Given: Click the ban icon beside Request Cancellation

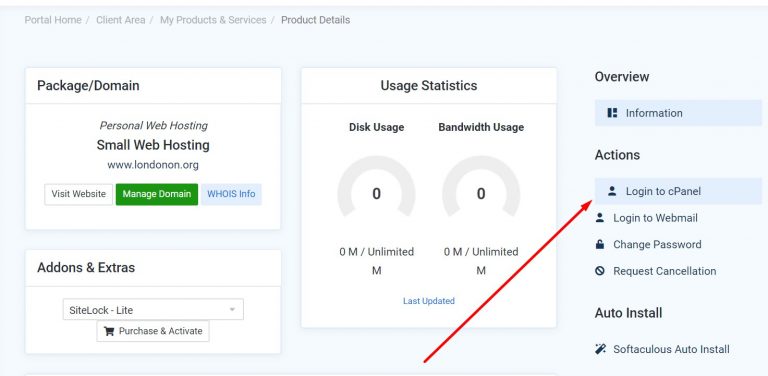Looking at the screenshot, I should coord(600,271).
